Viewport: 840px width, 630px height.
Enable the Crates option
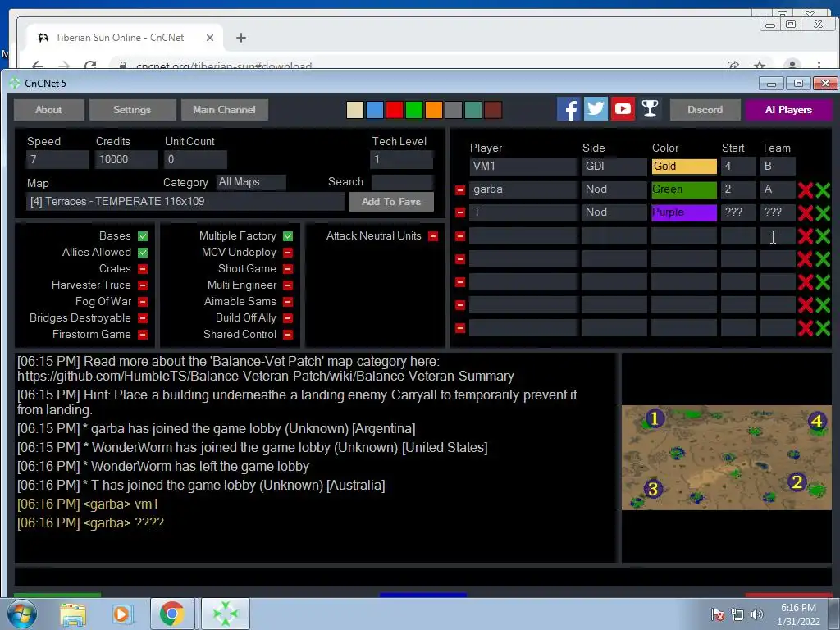[x=143, y=269]
